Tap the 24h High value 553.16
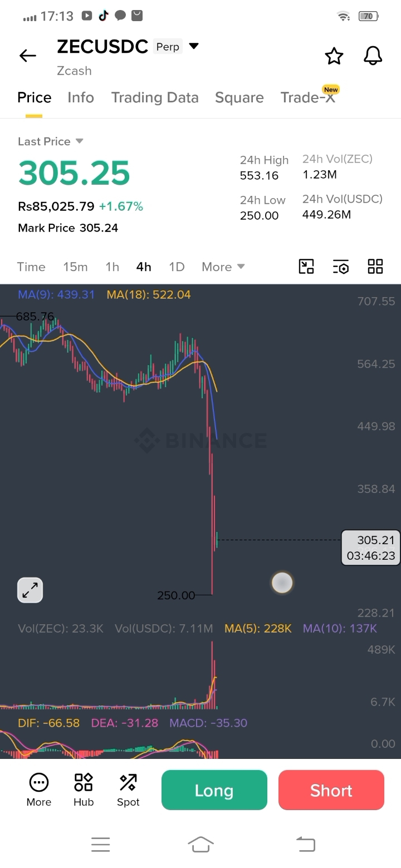401x868 pixels. point(259,176)
